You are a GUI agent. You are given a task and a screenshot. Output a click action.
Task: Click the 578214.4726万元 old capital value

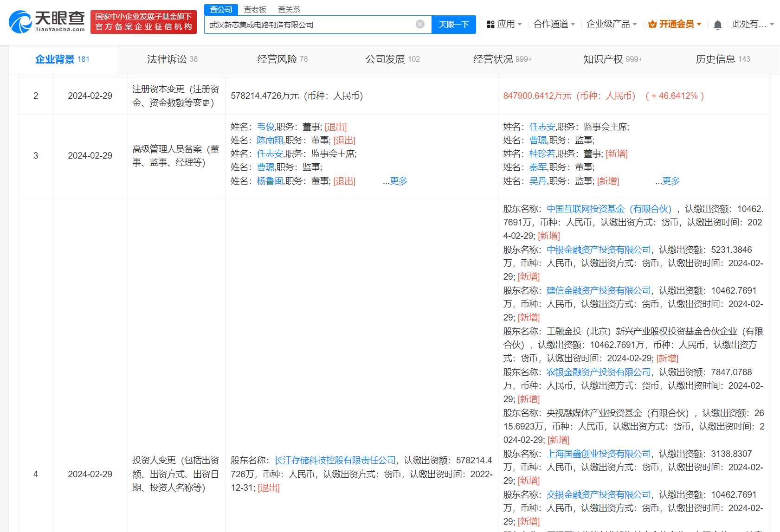(x=265, y=96)
